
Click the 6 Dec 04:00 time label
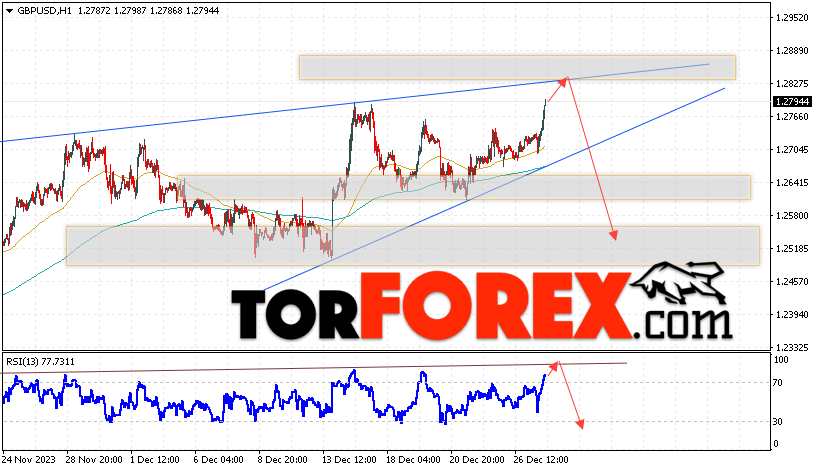coord(219,460)
